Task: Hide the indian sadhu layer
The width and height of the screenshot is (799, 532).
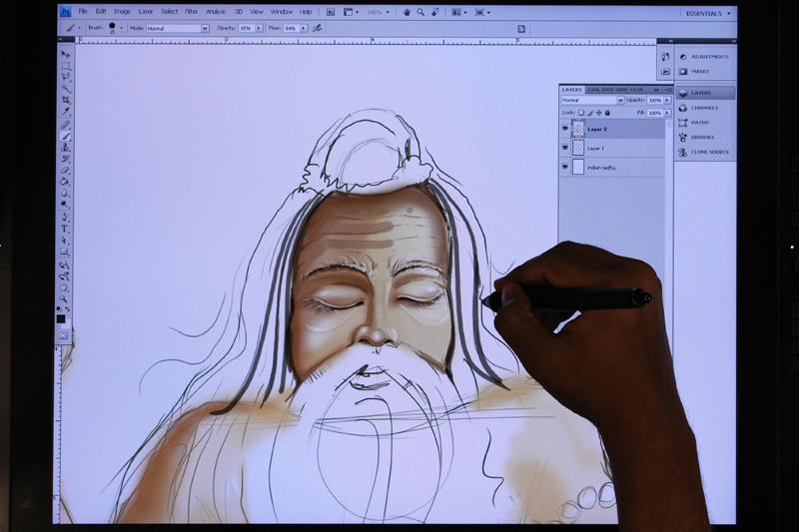Action: click(565, 167)
